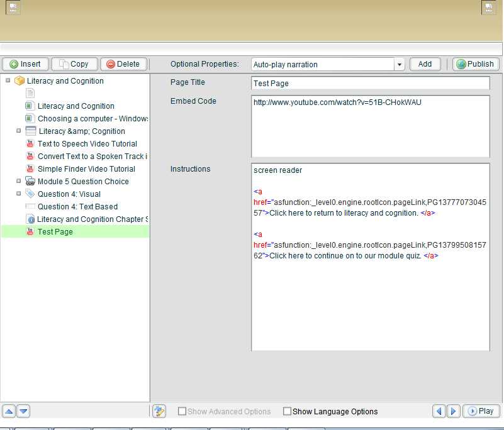This screenshot has width=504, height=430.
Task: Click the Copy button
Action: click(x=74, y=64)
